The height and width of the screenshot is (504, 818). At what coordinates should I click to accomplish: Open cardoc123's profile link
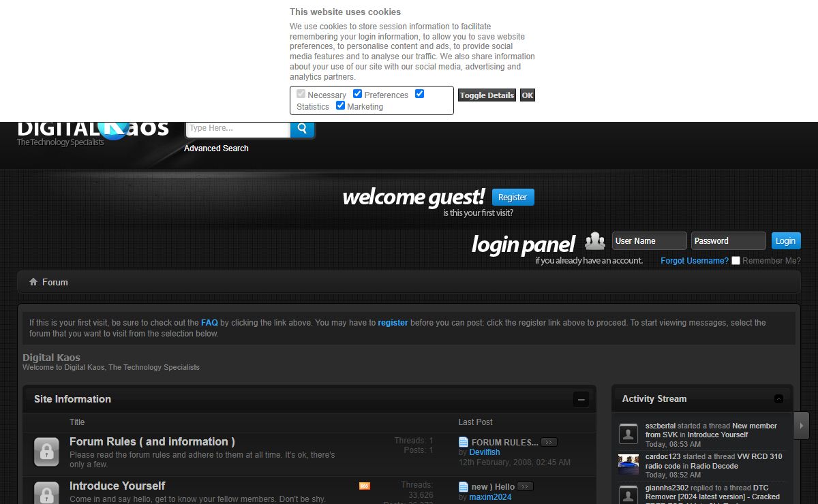(664, 456)
